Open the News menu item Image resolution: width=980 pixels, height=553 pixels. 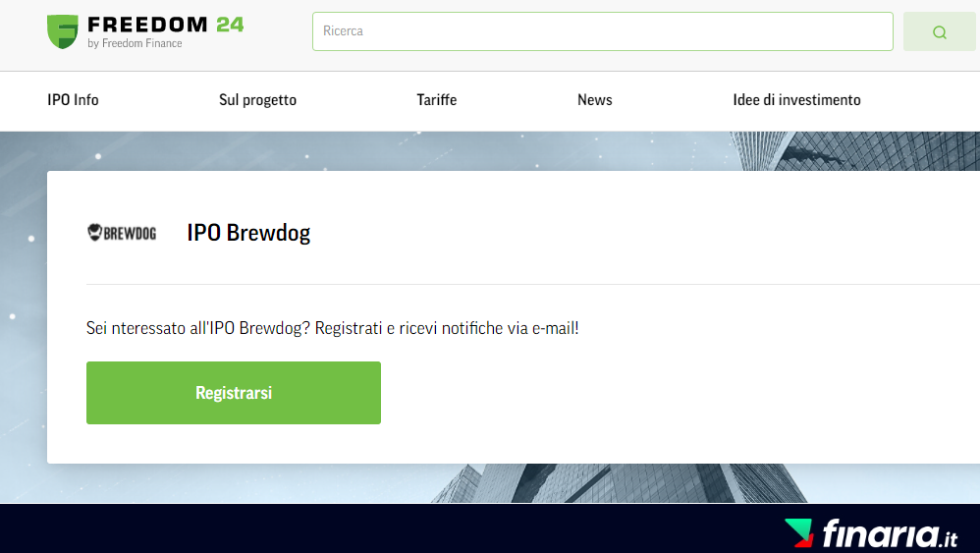click(594, 100)
